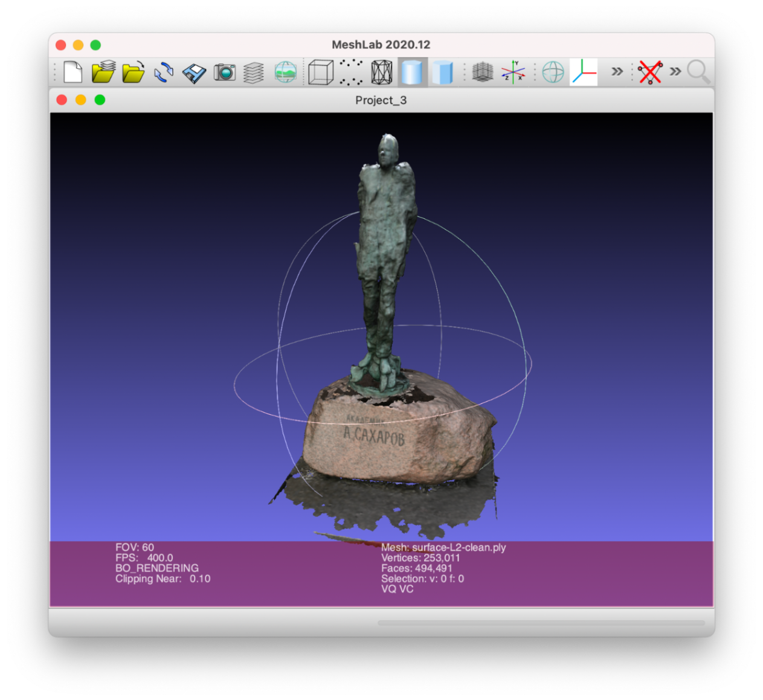The height and width of the screenshot is (700, 763).
Task: Select the delete vertices red cross icon
Action: coord(650,72)
